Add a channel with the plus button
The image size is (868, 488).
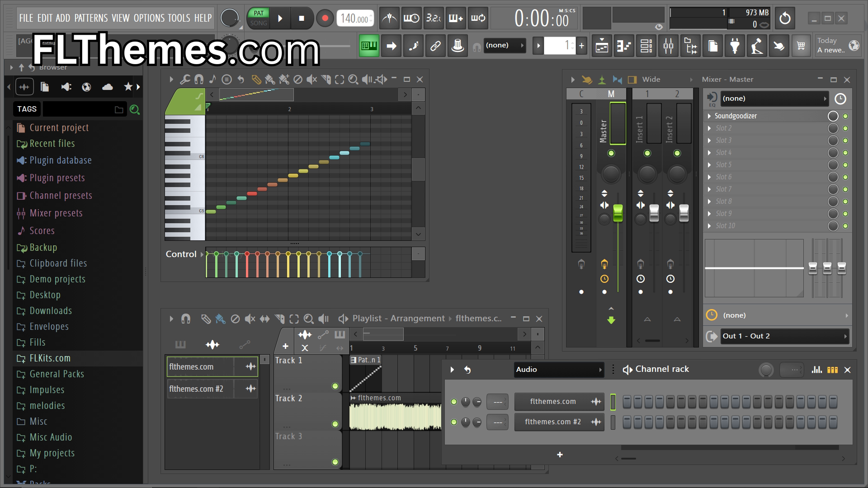560,455
